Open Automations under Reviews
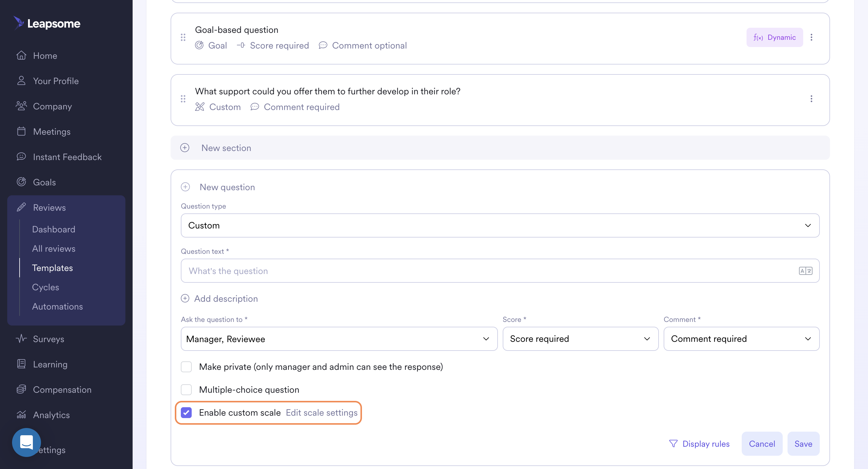Image resolution: width=868 pixels, height=469 pixels. 57,306
